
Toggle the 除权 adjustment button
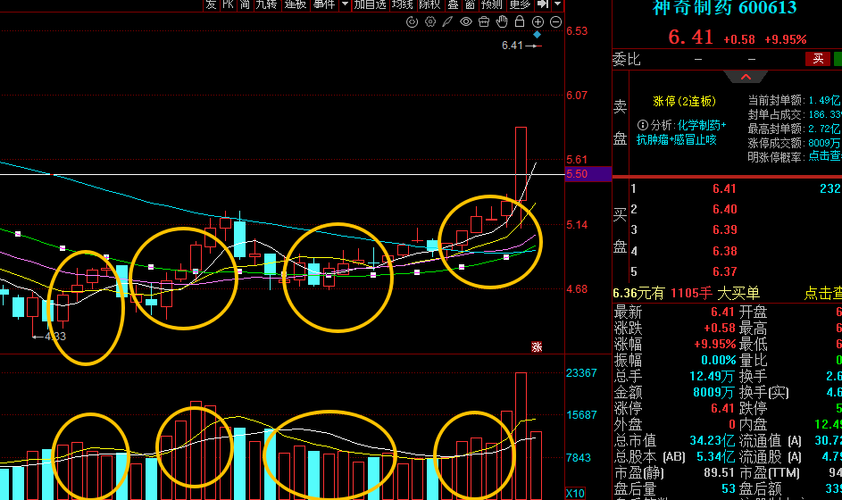(x=430, y=4)
